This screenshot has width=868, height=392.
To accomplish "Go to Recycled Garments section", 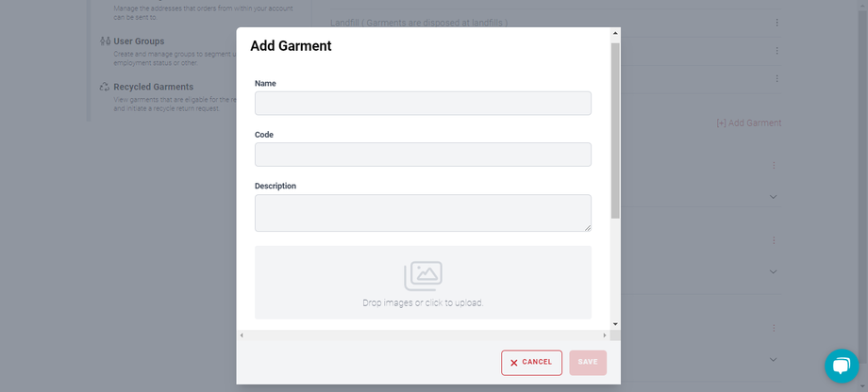I will 153,87.
